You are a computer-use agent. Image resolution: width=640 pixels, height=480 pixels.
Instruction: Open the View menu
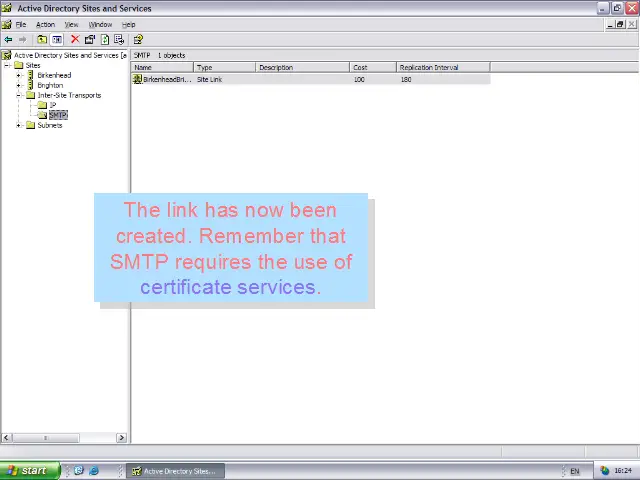[x=71, y=24]
